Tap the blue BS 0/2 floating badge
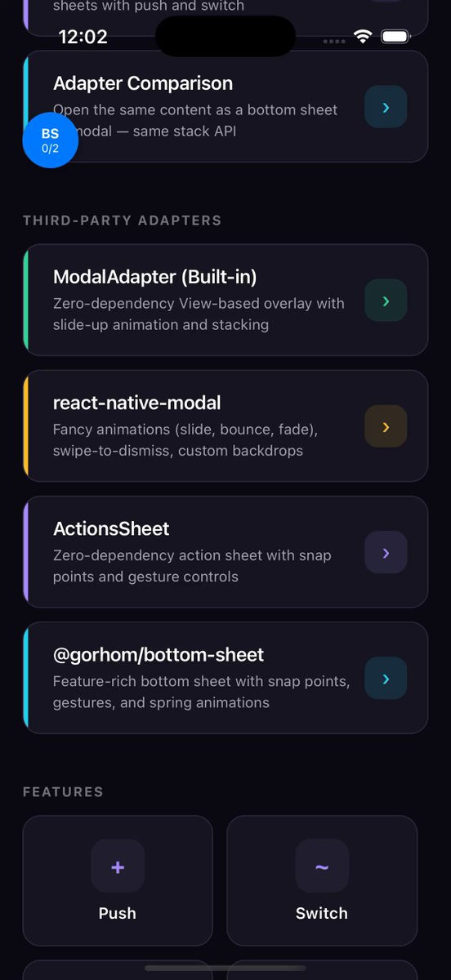 tap(50, 140)
